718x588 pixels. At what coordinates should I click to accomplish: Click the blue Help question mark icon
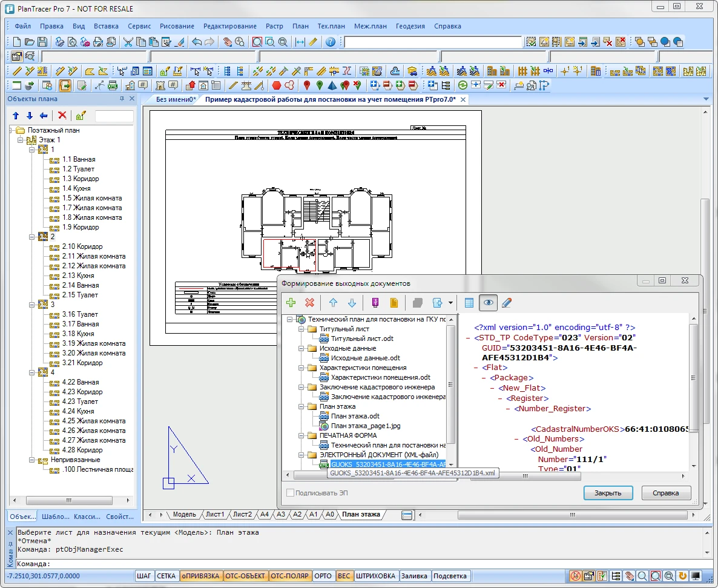[x=331, y=42]
